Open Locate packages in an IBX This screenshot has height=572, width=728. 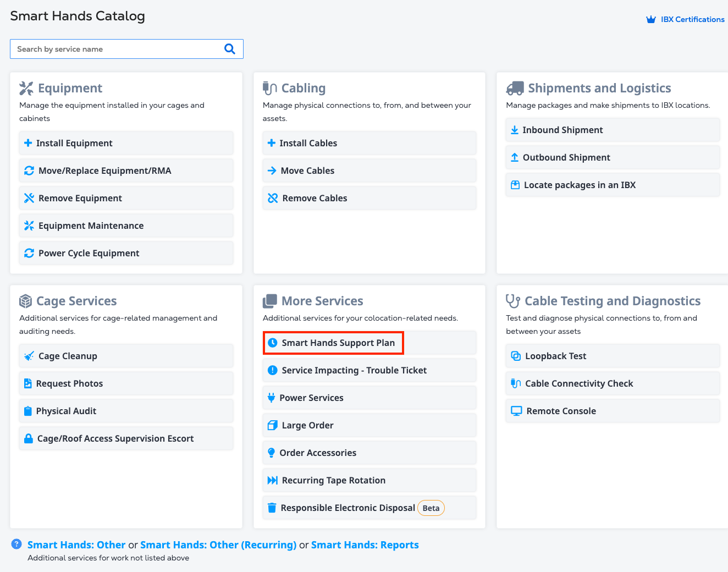[613, 185]
